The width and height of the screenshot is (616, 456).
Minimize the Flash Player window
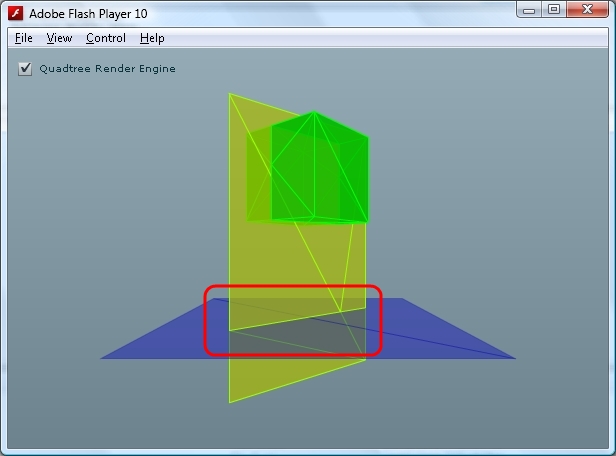[x=529, y=10]
